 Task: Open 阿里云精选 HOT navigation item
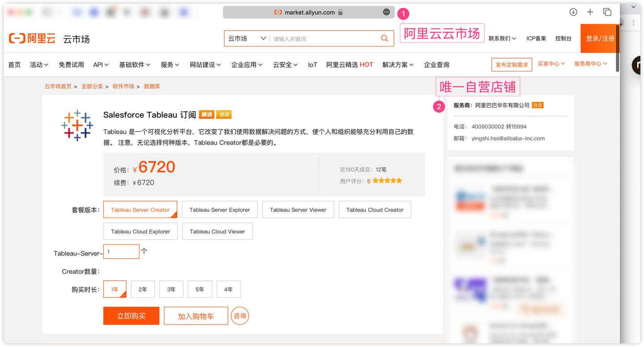350,65
